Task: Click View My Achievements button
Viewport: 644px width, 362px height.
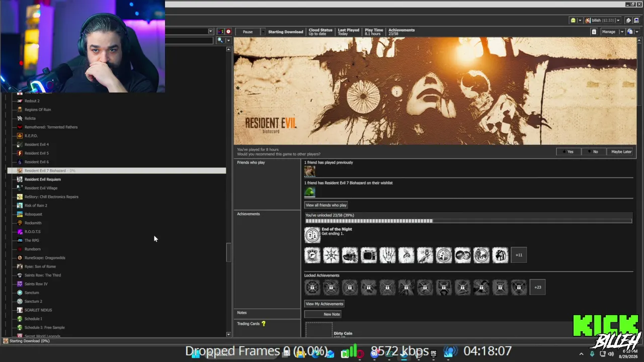Action: pos(325,304)
